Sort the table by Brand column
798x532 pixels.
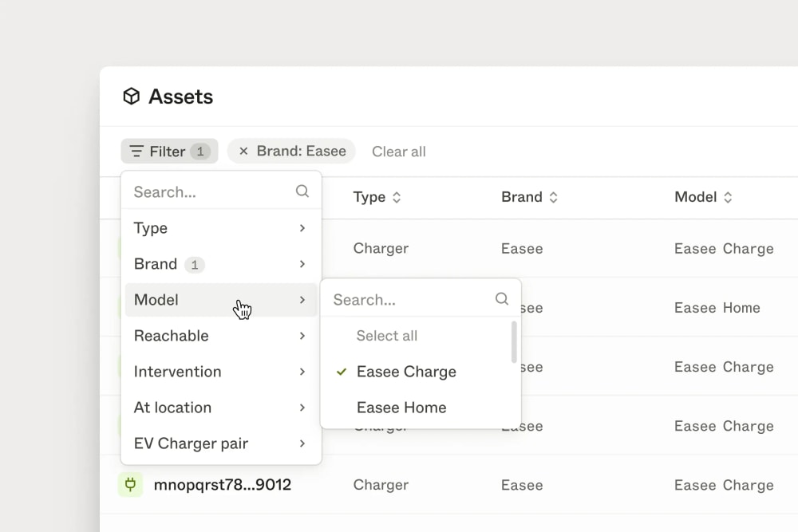tap(529, 197)
